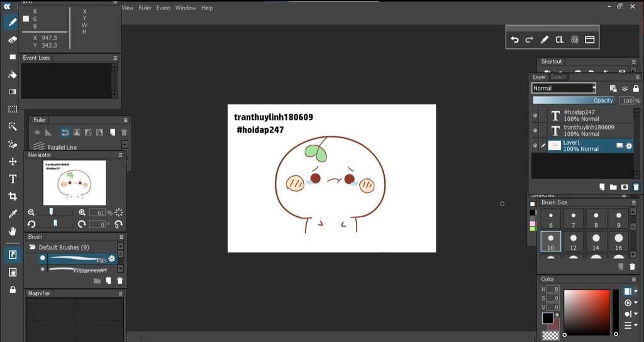Open the Ruler menu
This screenshot has width=644, height=342.
(x=145, y=8)
